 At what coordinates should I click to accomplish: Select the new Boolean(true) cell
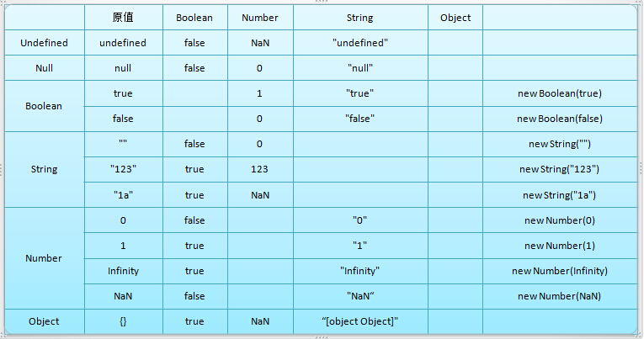tap(559, 93)
